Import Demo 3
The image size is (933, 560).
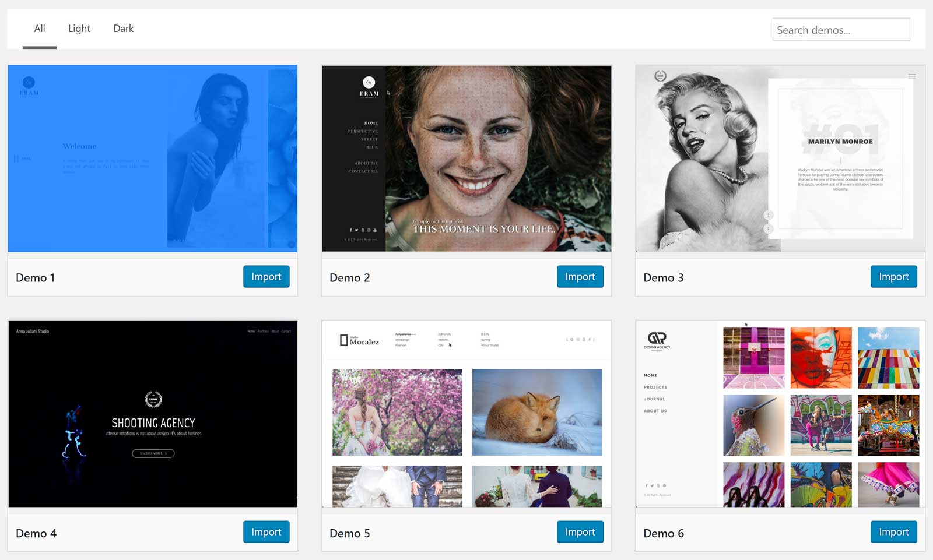[894, 277]
